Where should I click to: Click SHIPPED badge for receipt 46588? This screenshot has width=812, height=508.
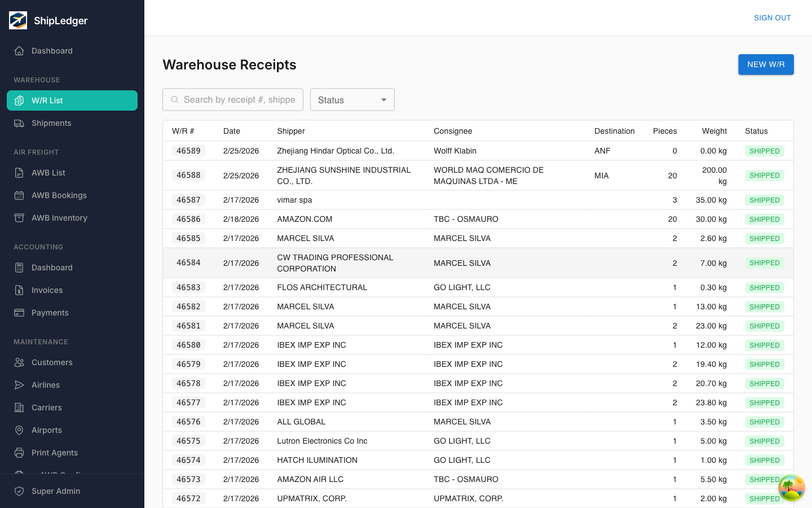(x=765, y=176)
